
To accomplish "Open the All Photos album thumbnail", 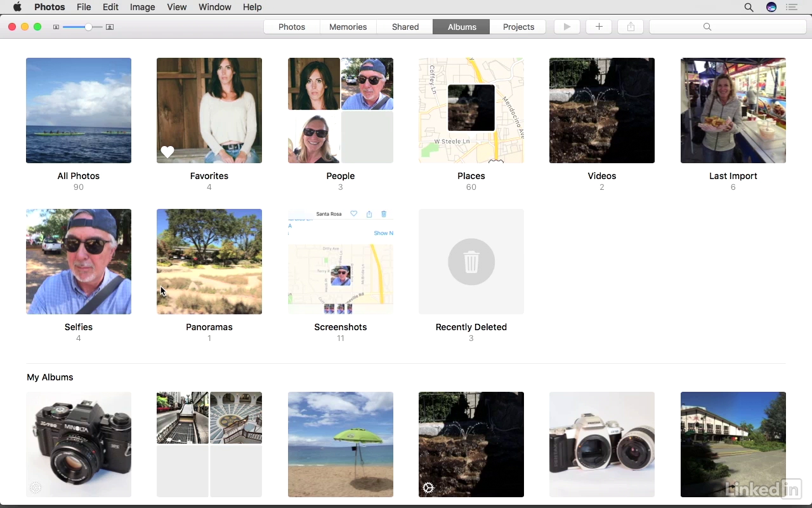I will point(79,110).
